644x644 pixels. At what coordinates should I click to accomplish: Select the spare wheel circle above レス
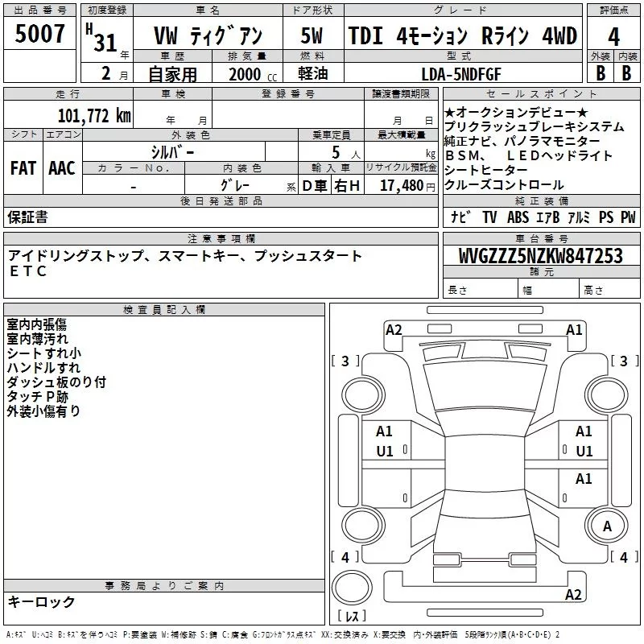(352, 588)
